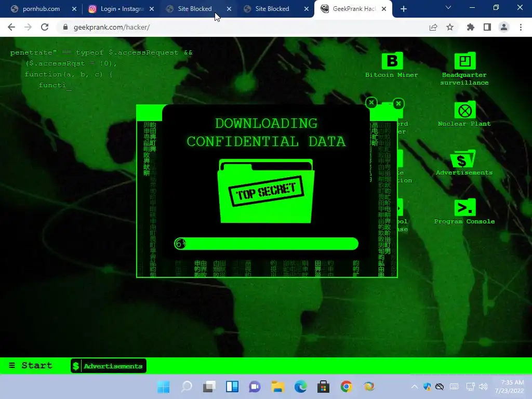
Task: Open a new browser tab
Action: point(403,9)
